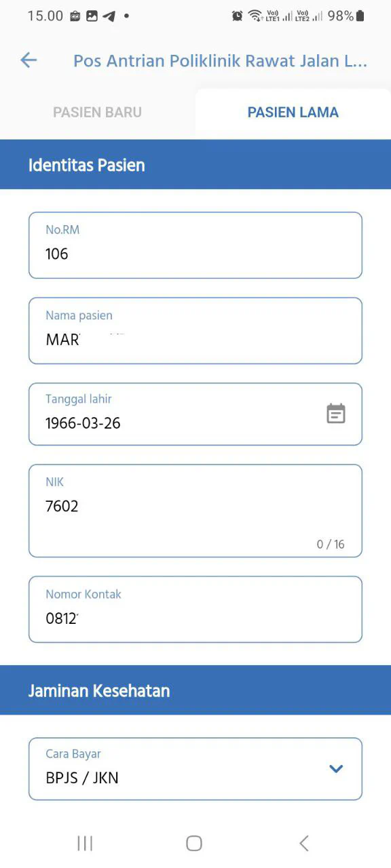Open the calendar icon for Tanggal lahir
This screenshot has width=391, height=868.
[x=336, y=414]
